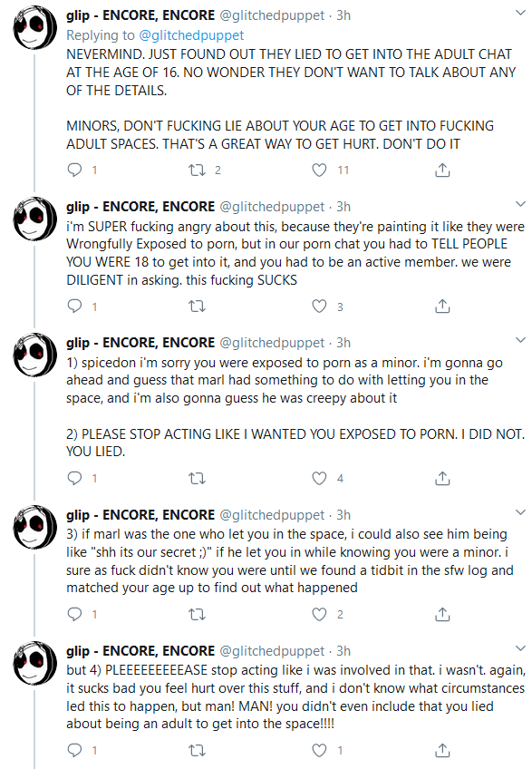Viewport: 532px width, 769px height.
Task: Like the spicedon tweet with 4 likes
Action: [319, 478]
